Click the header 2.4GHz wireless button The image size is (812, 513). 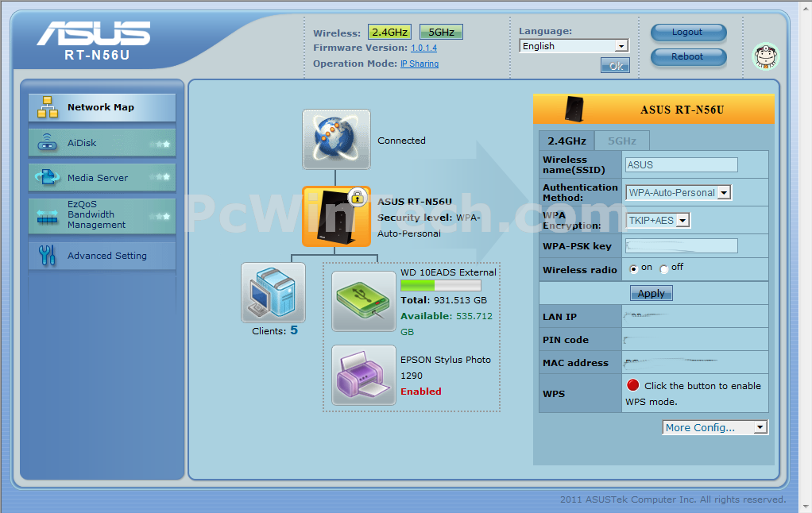click(389, 32)
